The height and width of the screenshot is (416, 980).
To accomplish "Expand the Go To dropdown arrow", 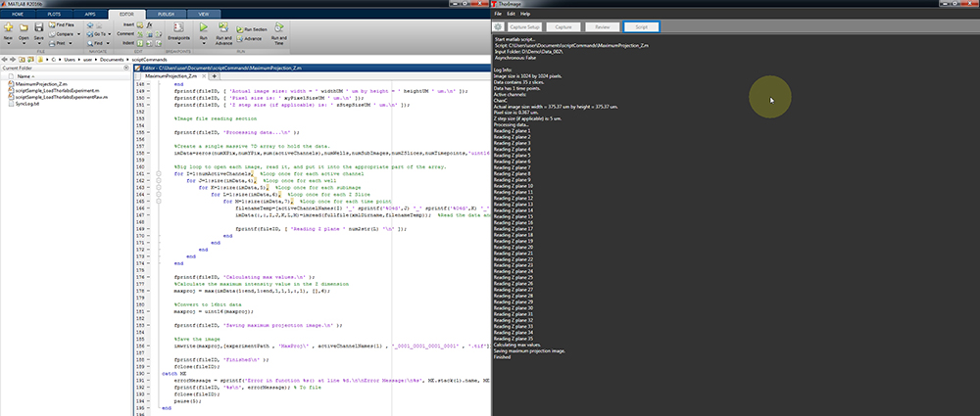I will coord(111,34).
